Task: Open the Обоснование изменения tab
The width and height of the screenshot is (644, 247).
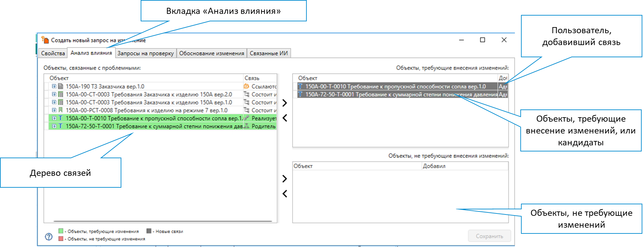Action: (212, 53)
